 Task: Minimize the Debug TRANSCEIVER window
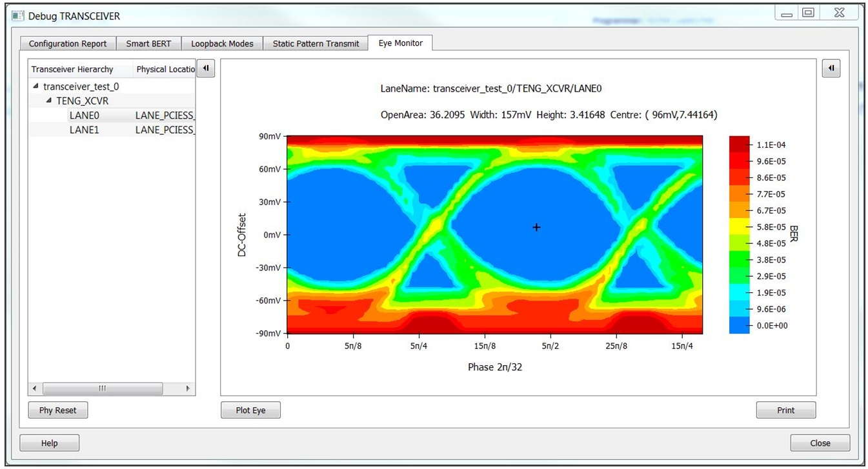[787, 14]
